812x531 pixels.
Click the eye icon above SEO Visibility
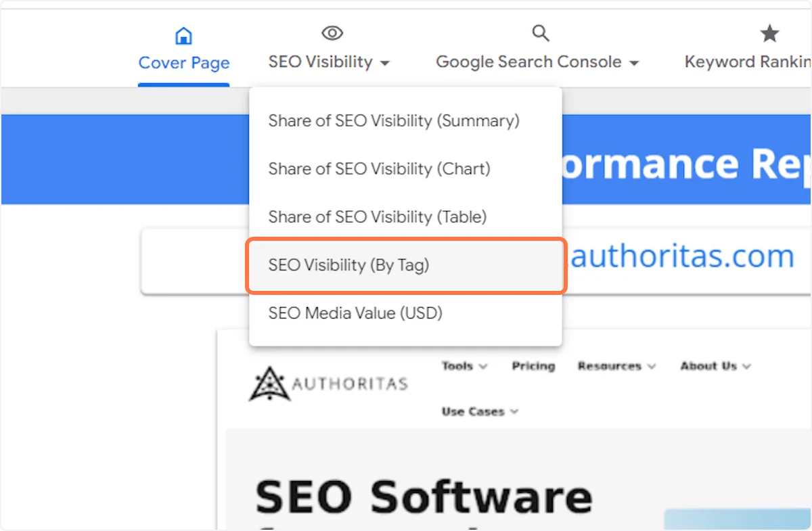[332, 33]
